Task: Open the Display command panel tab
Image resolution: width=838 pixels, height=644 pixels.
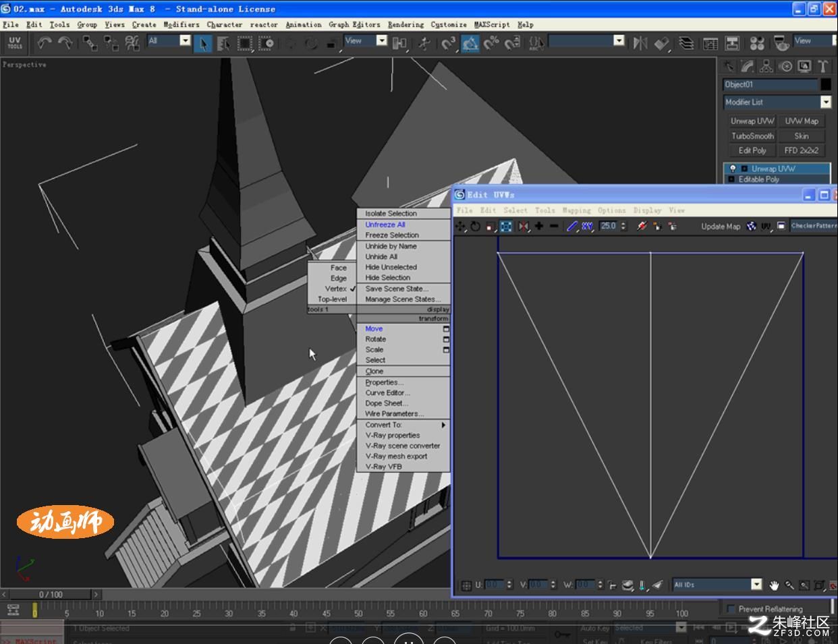Action: pos(804,66)
